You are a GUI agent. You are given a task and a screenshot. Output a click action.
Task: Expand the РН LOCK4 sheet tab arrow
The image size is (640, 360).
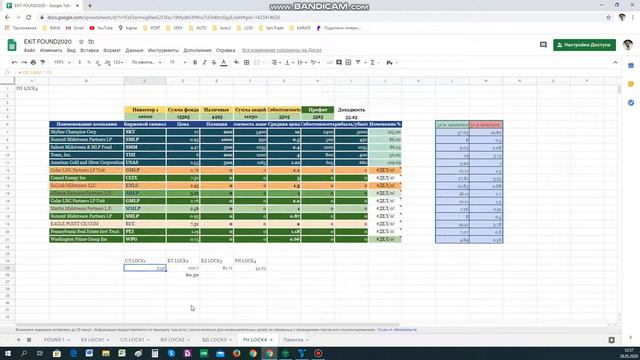pos(271,340)
